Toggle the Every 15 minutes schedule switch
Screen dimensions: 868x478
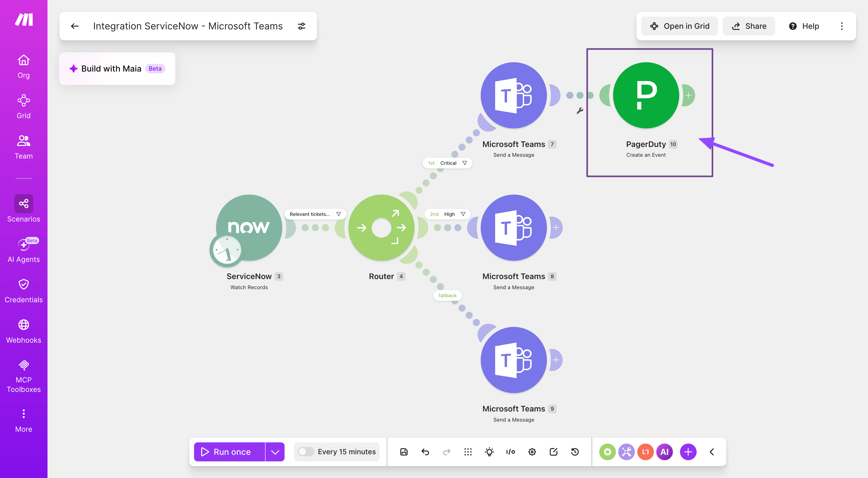click(x=306, y=452)
